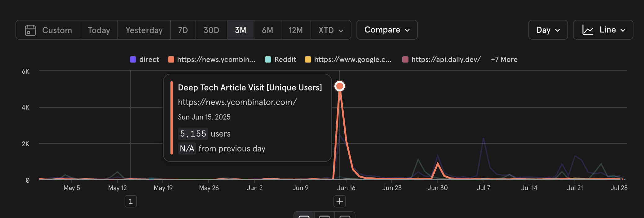Click the orange data point on peak
The width and height of the screenshot is (644, 218).
pos(340,86)
